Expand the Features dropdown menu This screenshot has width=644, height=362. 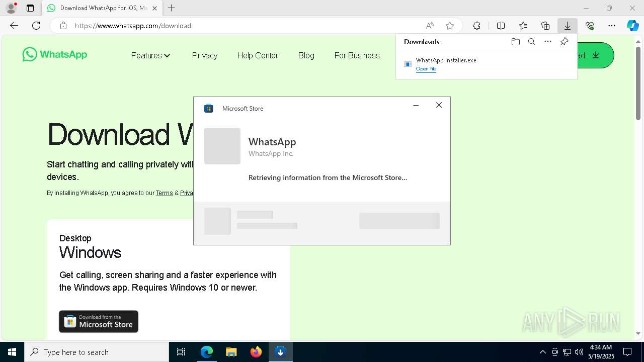pyautogui.click(x=151, y=55)
